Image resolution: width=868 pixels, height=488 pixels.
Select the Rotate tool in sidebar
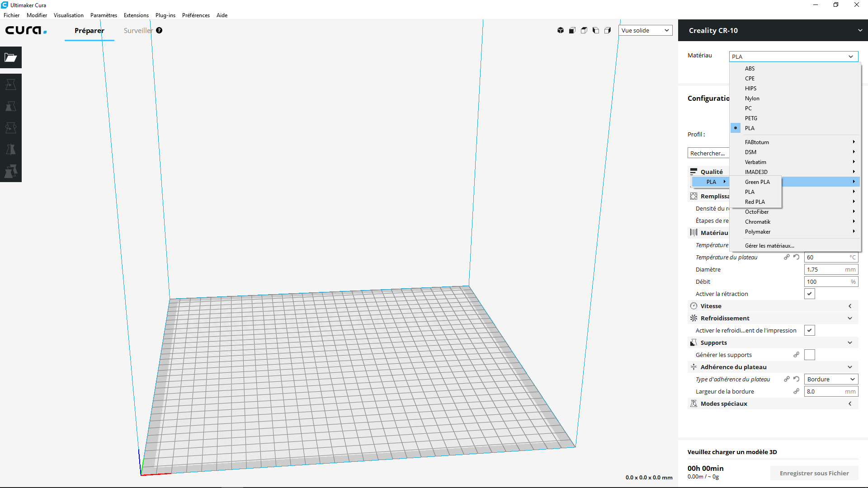pos(11,128)
